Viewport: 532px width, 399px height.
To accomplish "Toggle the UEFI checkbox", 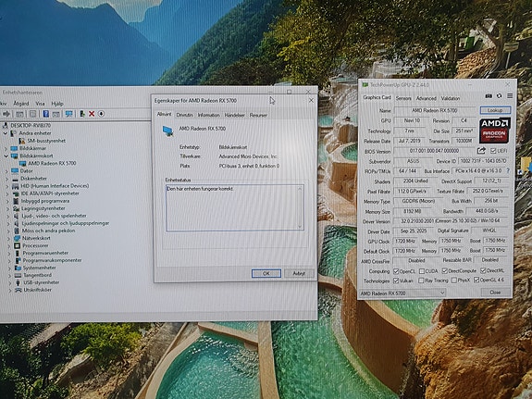I will tap(493, 150).
